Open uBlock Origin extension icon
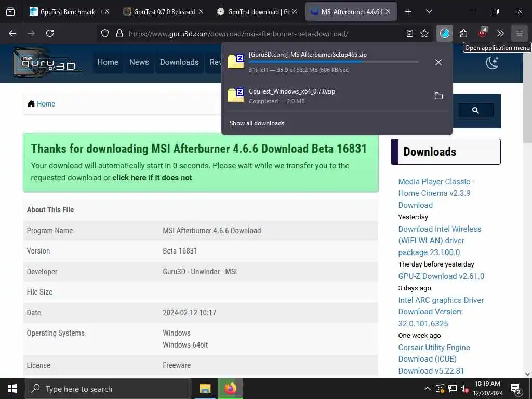 (x=482, y=33)
